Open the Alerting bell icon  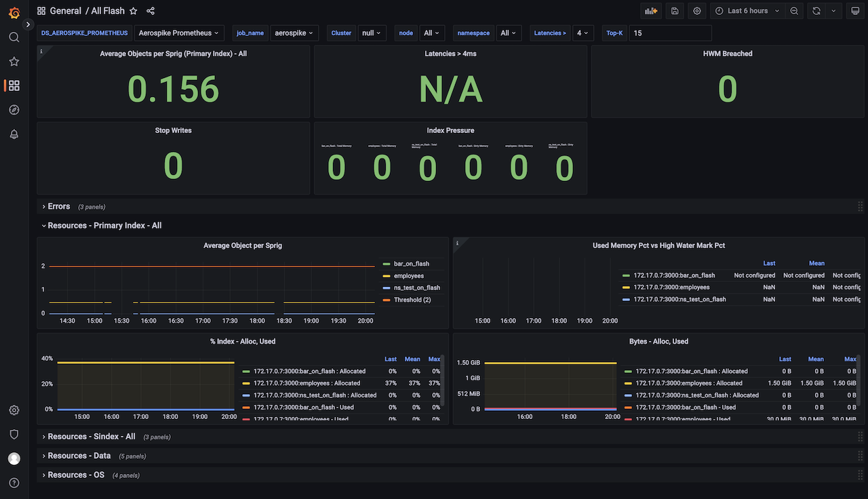pyautogui.click(x=14, y=134)
